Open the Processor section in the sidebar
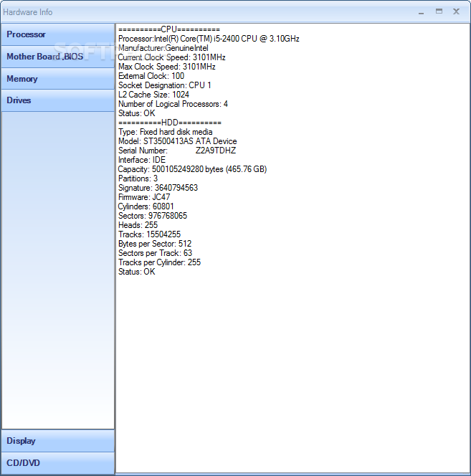This screenshot has width=471, height=476. click(57, 34)
